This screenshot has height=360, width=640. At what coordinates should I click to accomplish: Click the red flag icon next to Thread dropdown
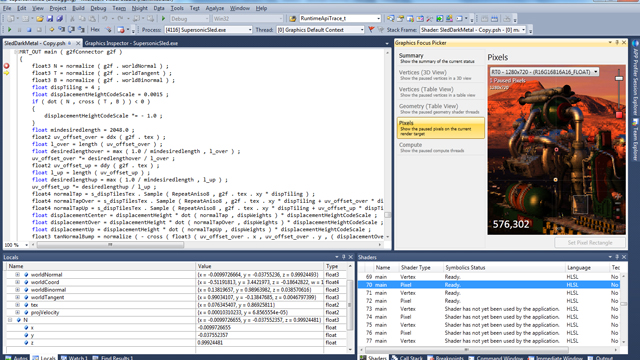[x=371, y=30]
